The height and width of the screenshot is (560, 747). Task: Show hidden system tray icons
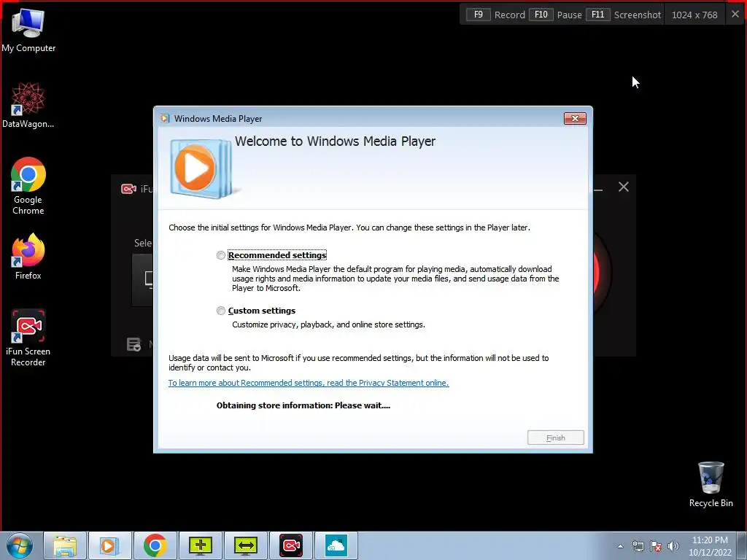620,546
